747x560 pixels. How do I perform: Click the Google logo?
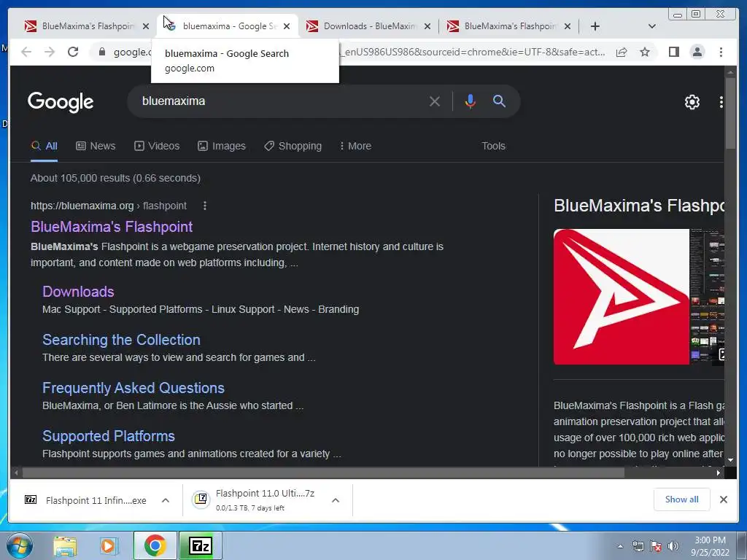click(x=61, y=102)
